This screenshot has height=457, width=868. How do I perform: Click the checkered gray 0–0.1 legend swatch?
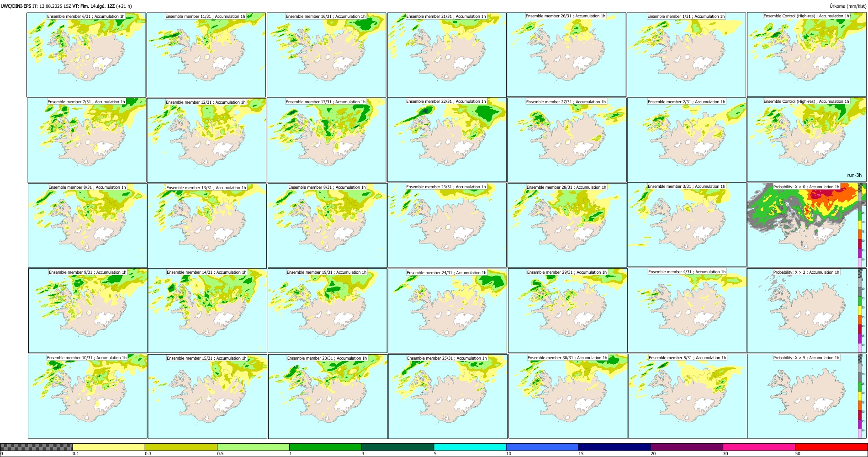37,447
